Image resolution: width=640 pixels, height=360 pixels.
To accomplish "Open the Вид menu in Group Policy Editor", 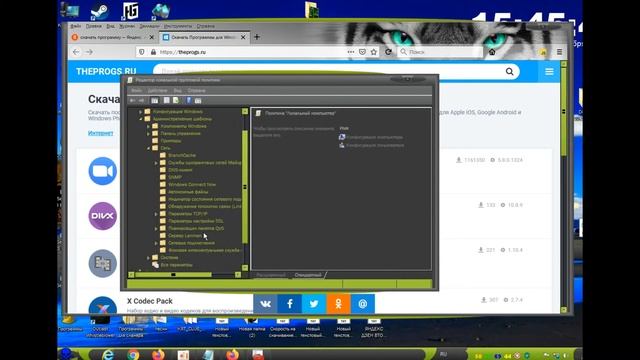I will tap(178, 90).
